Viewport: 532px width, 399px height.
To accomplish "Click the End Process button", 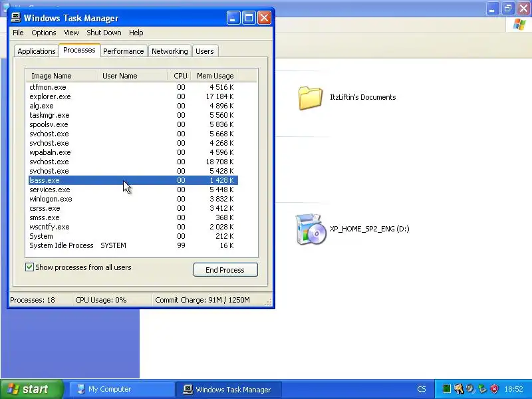I will (x=225, y=270).
